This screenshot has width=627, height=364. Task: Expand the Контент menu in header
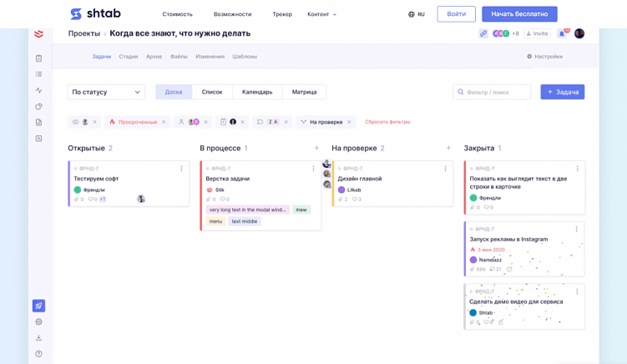click(x=322, y=14)
